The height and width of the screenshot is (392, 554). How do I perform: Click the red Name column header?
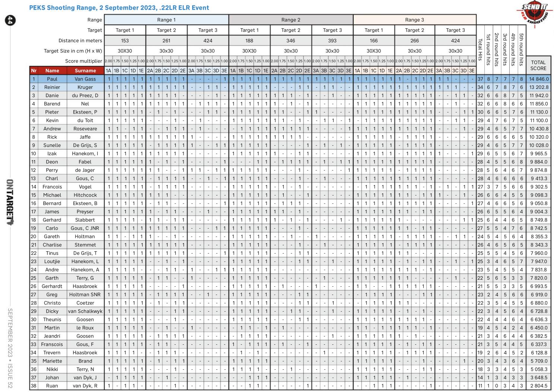52,70
